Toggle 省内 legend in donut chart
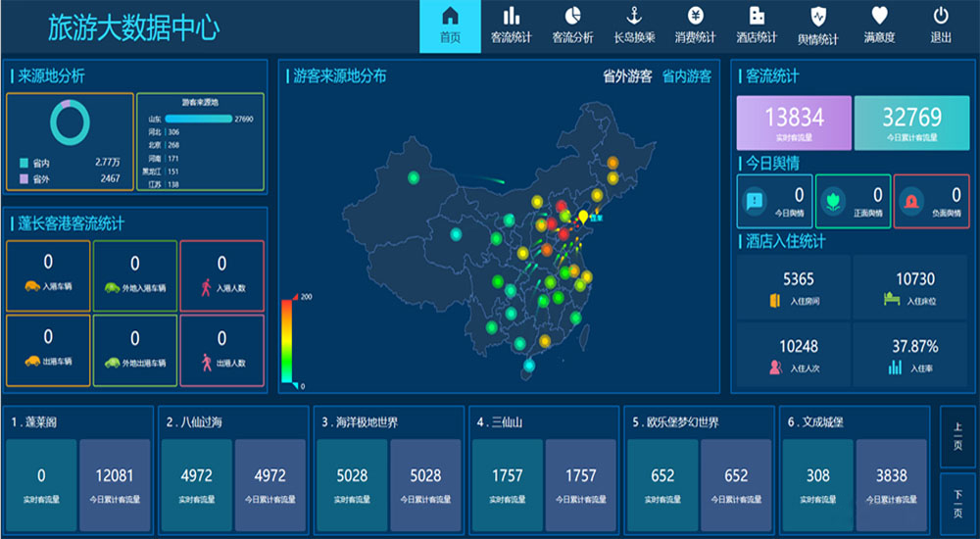The height and width of the screenshot is (539, 980). pos(34,164)
